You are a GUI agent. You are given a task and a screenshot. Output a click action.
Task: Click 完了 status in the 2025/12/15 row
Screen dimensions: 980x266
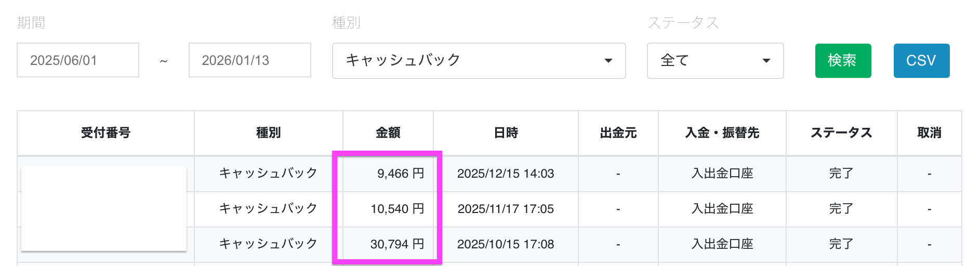pos(841,174)
